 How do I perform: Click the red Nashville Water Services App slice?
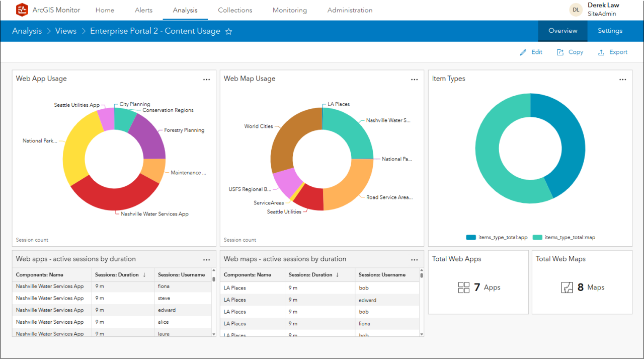pyautogui.click(x=115, y=196)
